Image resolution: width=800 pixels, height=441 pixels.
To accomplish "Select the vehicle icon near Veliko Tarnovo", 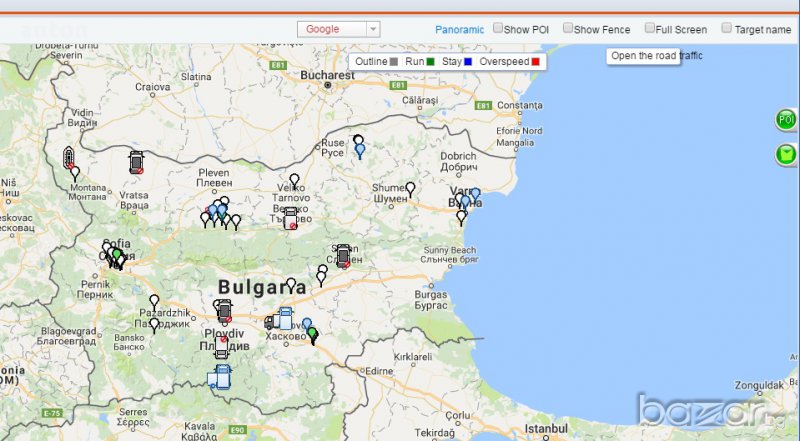I will 291,218.
